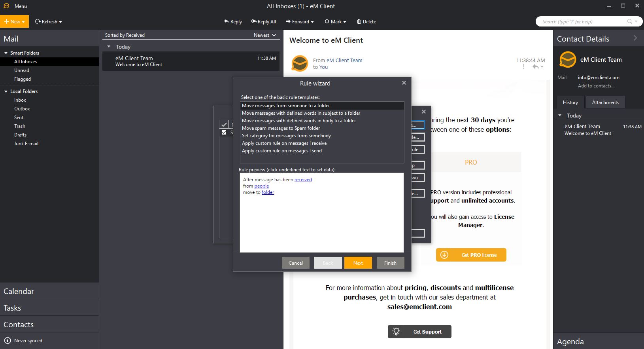644x349 pixels.
Task: Select Move spam messages to Spam folder
Action: pyautogui.click(x=322, y=128)
